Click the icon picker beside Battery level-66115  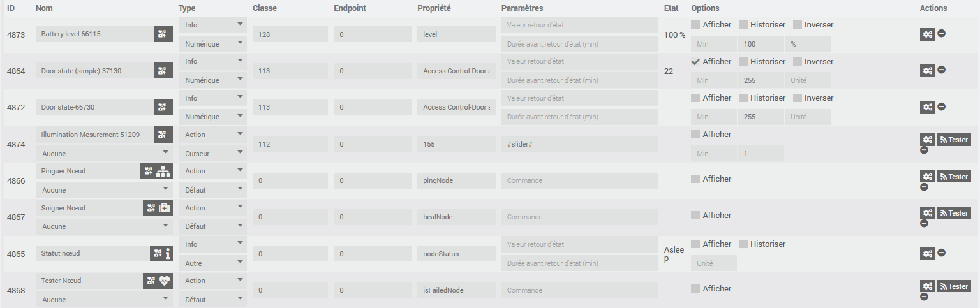(x=163, y=34)
